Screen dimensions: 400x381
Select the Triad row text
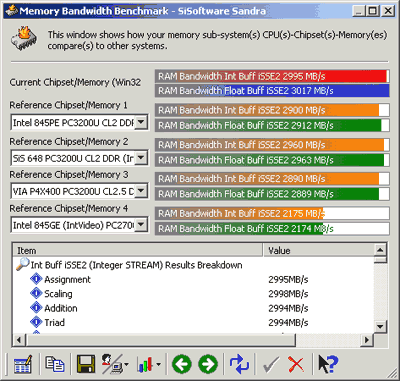pos(55,322)
